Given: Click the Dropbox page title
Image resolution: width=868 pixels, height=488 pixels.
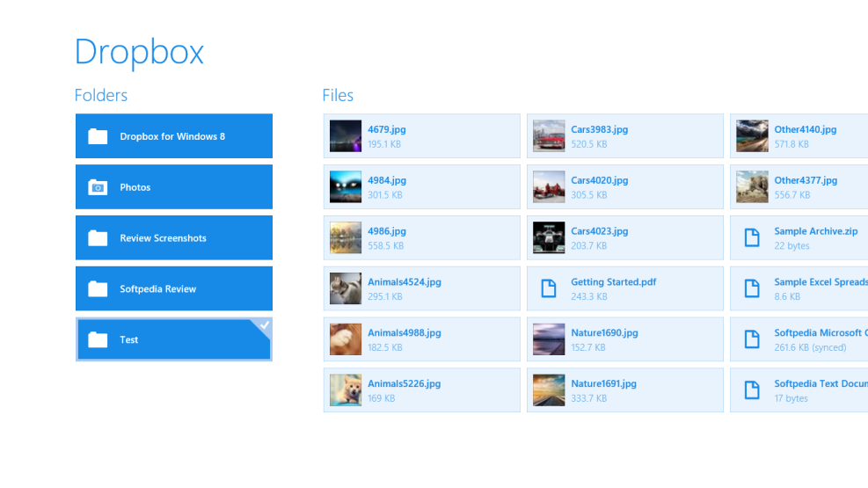Looking at the screenshot, I should point(139,53).
